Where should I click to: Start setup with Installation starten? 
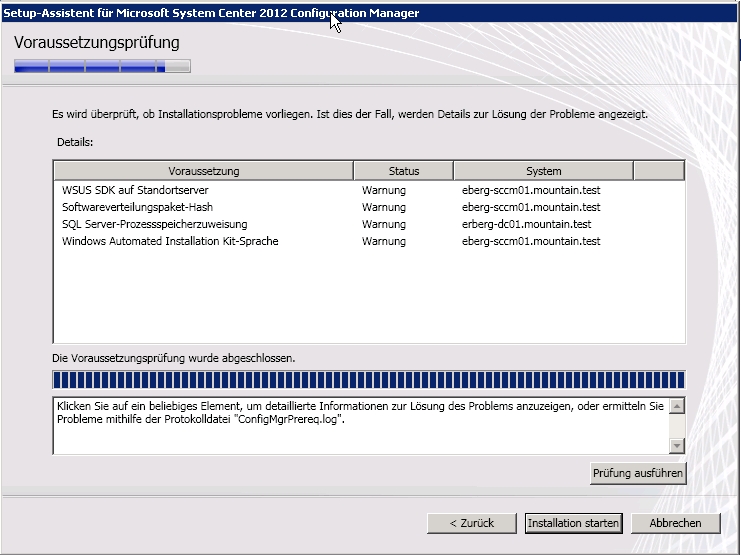(573, 523)
